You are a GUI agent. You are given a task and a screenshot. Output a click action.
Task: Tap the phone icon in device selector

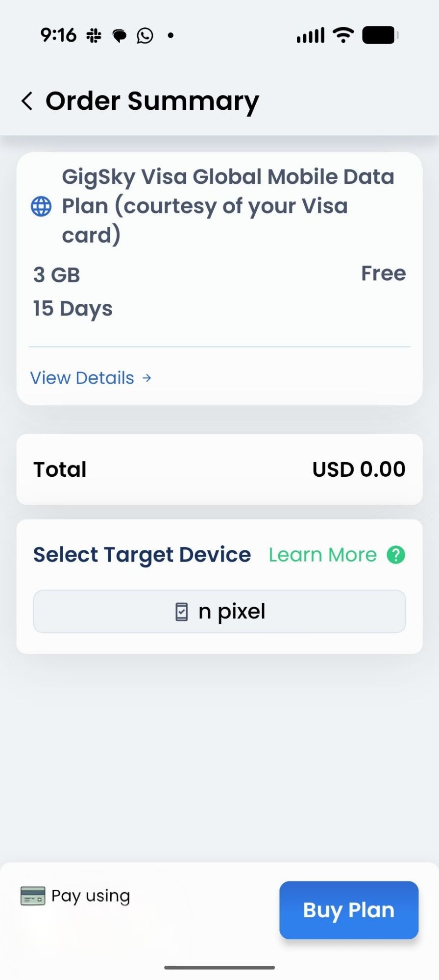click(x=182, y=612)
